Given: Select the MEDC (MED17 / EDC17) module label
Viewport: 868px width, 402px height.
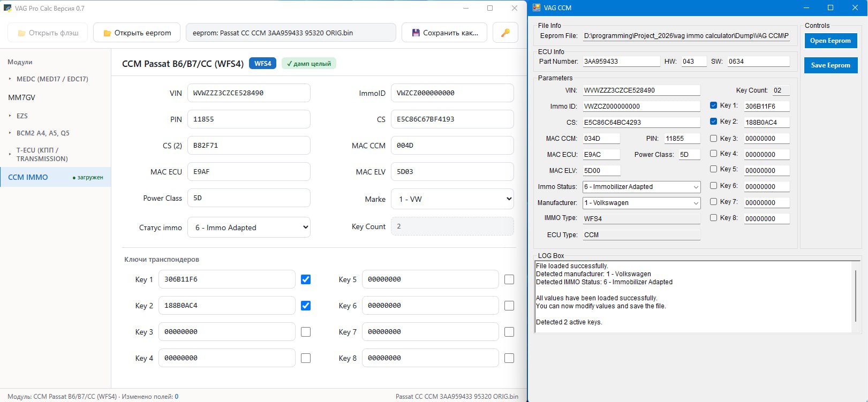Looking at the screenshot, I should (x=52, y=79).
